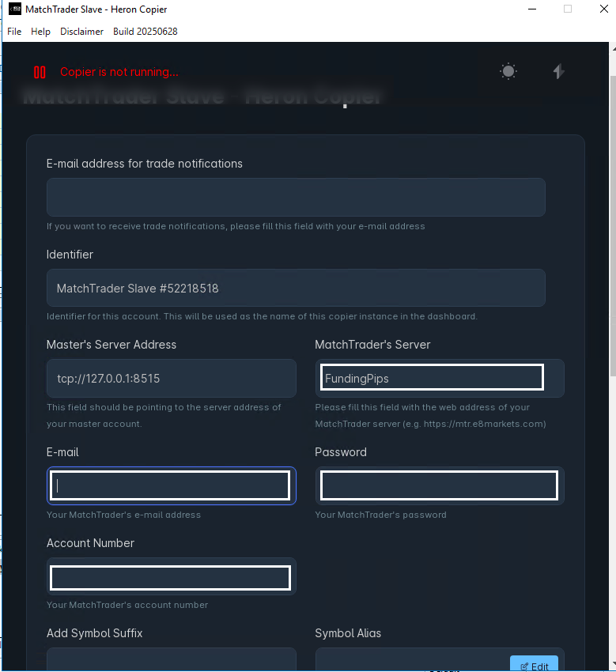Click the Account Number input field
Image resolution: width=616 pixels, height=672 pixels.
(x=171, y=577)
